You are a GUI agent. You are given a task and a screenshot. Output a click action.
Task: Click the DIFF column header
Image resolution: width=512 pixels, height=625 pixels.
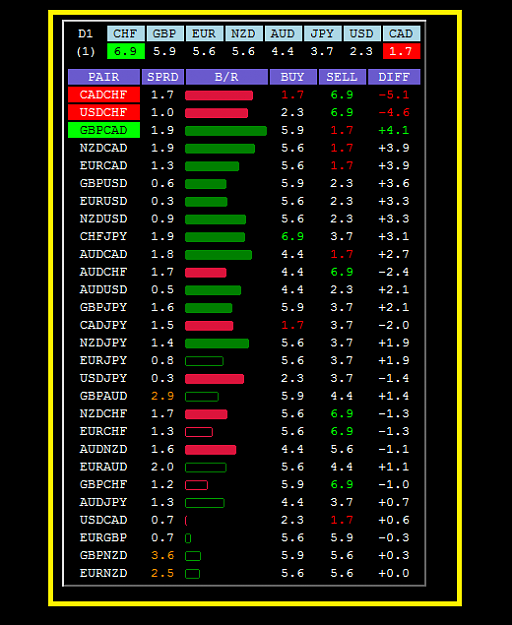tap(394, 77)
